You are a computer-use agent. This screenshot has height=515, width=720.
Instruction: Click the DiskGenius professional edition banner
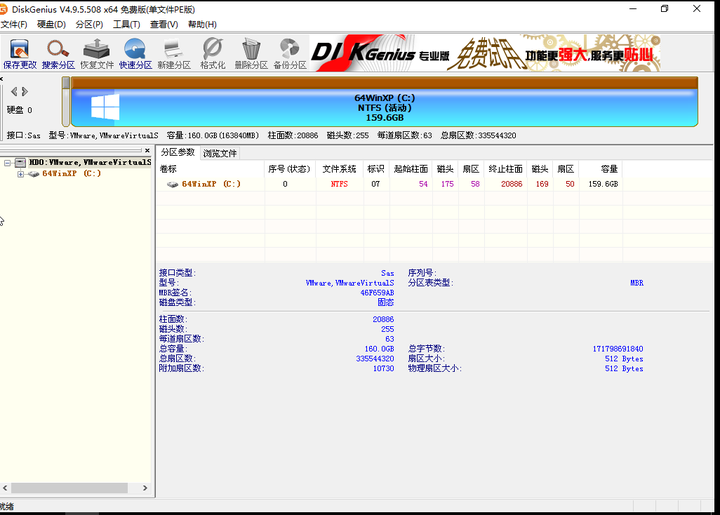click(485, 53)
